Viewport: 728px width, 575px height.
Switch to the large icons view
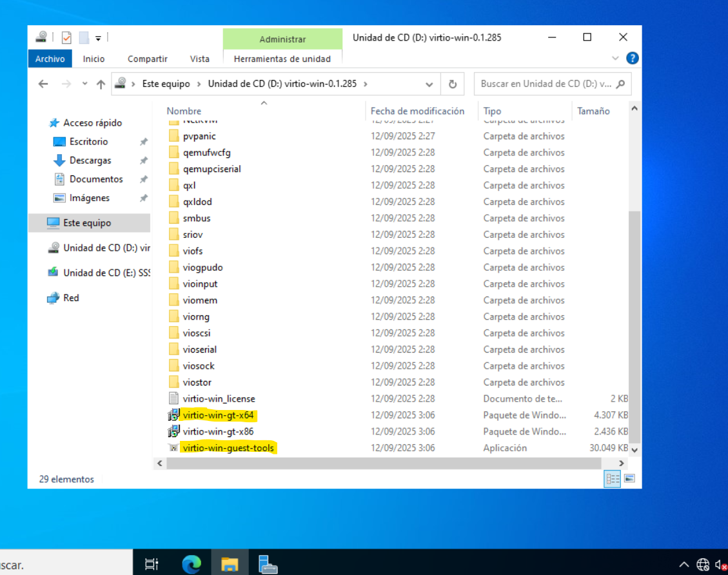(629, 478)
